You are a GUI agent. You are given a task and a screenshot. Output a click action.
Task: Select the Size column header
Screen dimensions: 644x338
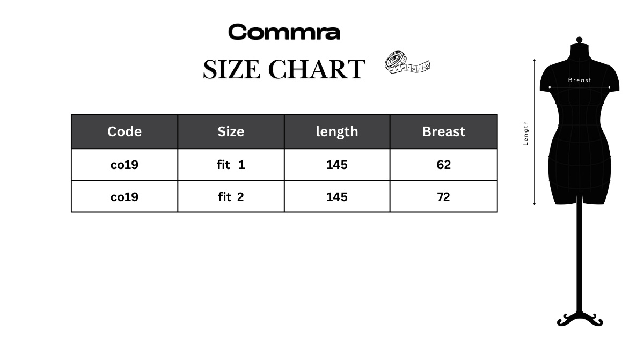pos(231,131)
